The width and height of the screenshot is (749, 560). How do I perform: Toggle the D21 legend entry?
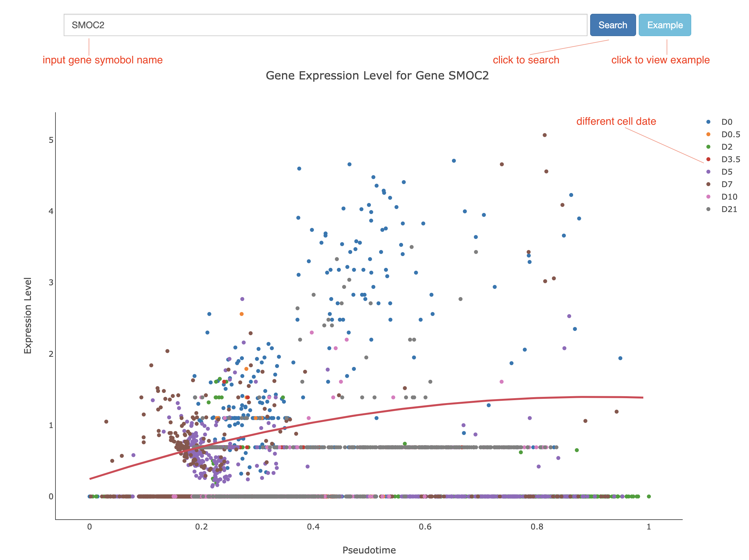coord(722,209)
